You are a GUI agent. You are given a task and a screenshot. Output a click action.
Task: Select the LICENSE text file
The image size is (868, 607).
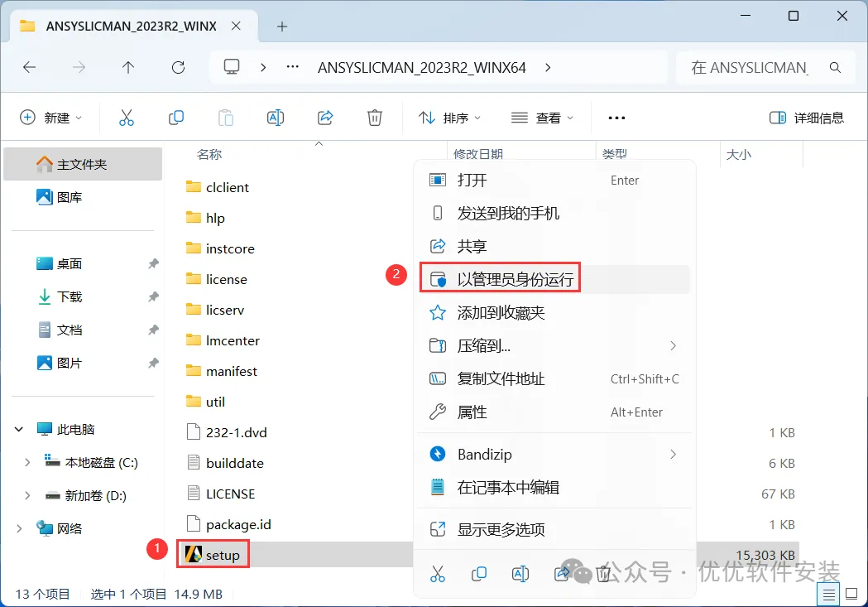tap(221, 494)
